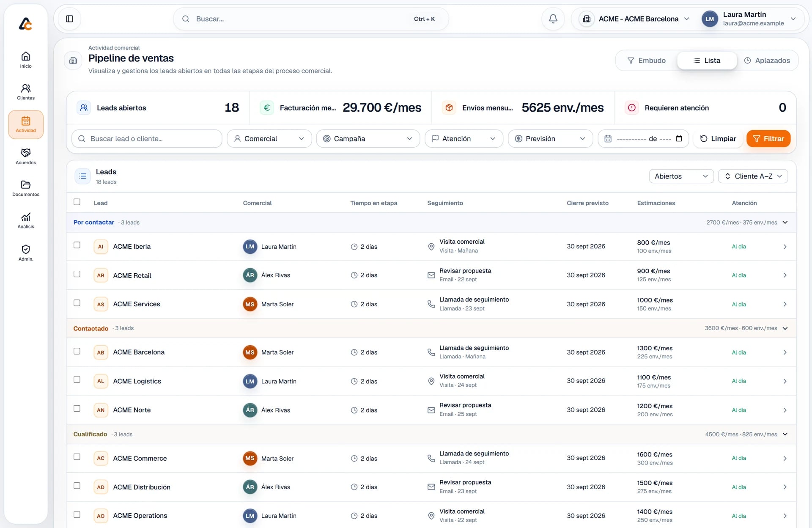Open the Abiertos status dropdown
This screenshot has height=528, width=812.
pyautogui.click(x=681, y=176)
